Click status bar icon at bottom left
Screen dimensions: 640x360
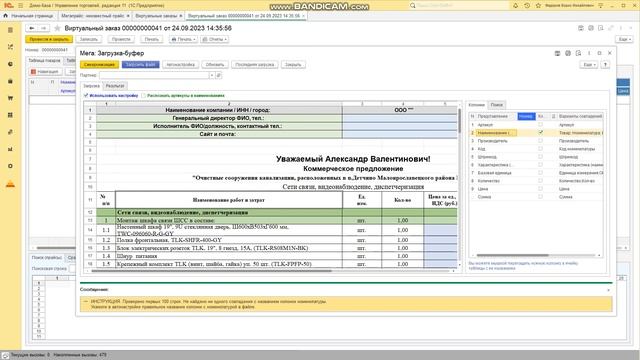5,355
